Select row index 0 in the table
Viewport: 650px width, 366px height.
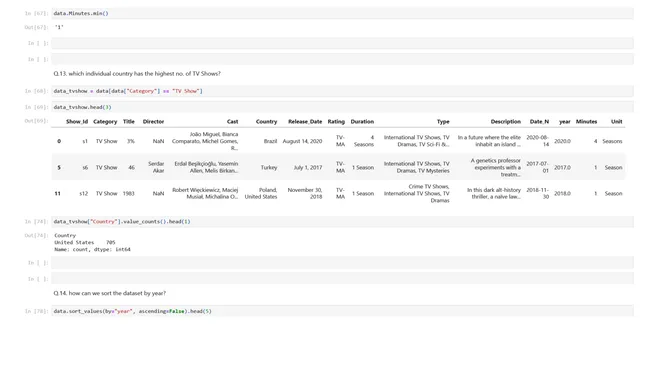pos(59,141)
